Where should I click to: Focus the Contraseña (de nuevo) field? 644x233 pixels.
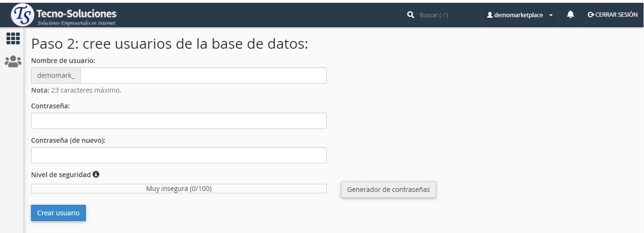(x=178, y=155)
